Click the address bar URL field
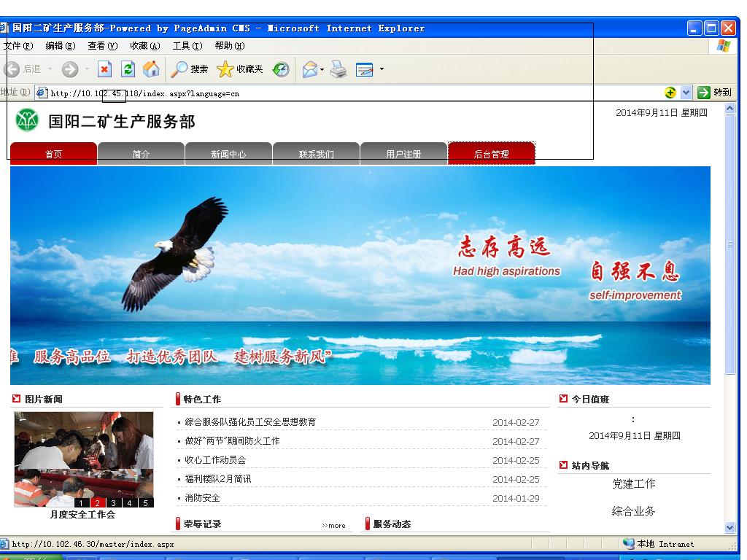This screenshot has width=747, height=560. (350, 93)
